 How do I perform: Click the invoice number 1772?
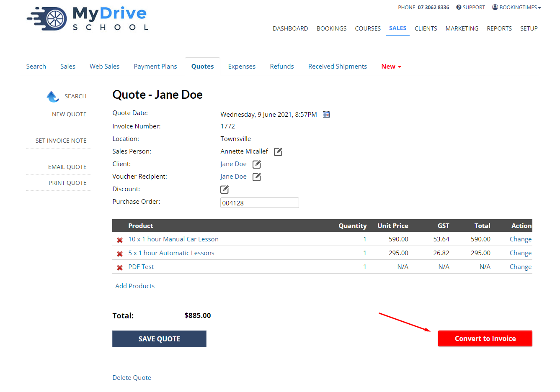(227, 126)
